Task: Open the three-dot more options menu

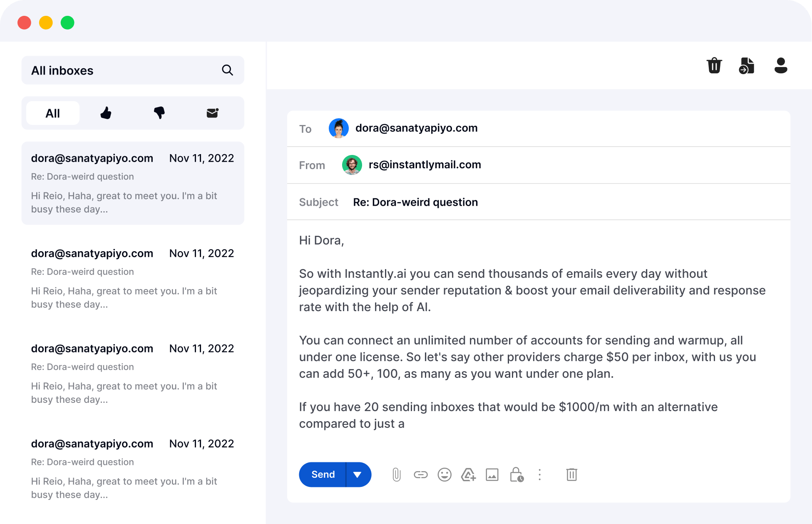Action: coord(539,474)
